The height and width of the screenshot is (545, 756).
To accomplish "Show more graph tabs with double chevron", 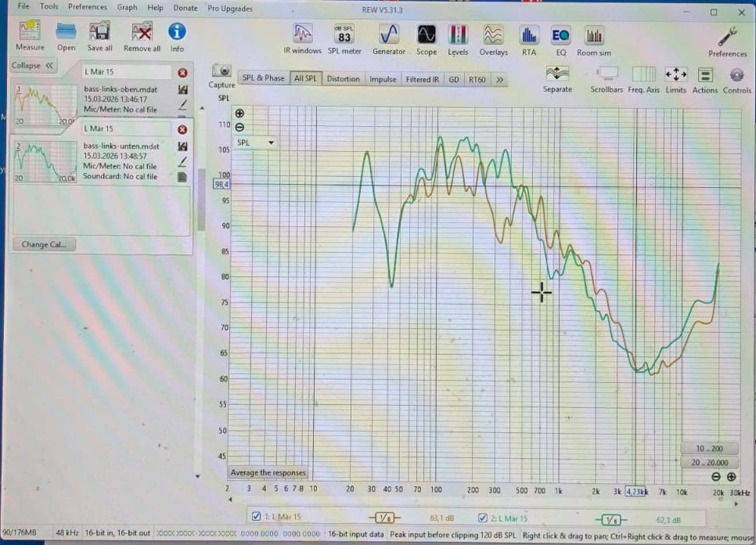I will coord(499,79).
